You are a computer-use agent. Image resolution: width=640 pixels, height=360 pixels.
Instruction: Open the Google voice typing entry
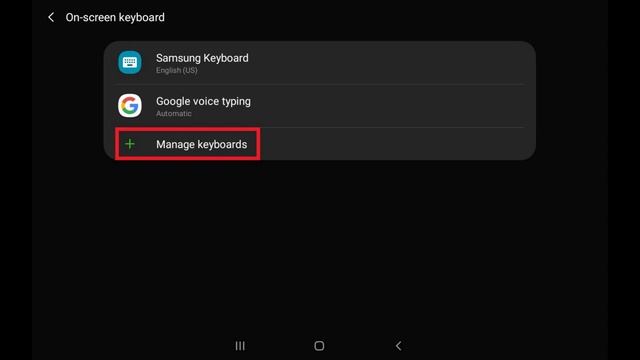pos(320,106)
